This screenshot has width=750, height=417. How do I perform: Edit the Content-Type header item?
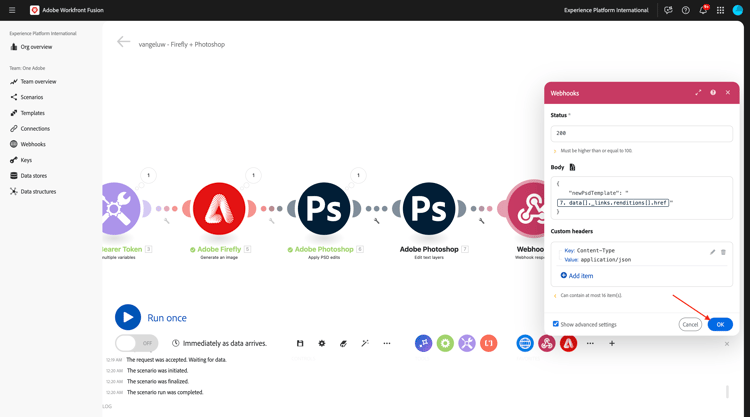pyautogui.click(x=712, y=252)
